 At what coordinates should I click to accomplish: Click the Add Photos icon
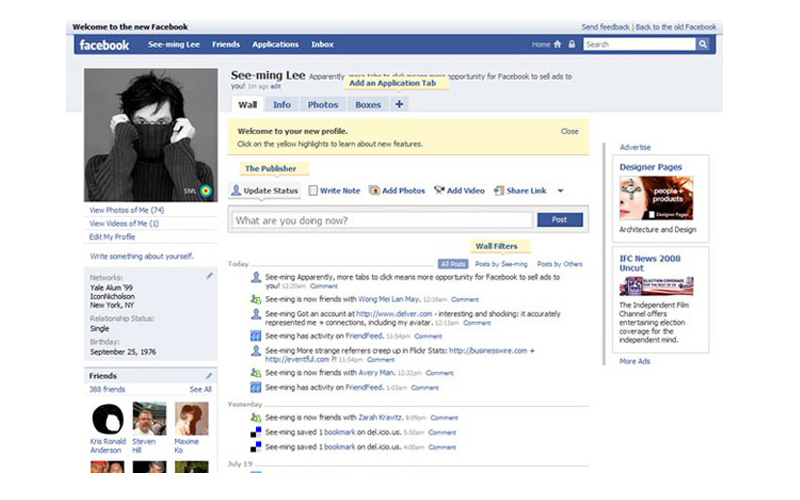pos(374,190)
